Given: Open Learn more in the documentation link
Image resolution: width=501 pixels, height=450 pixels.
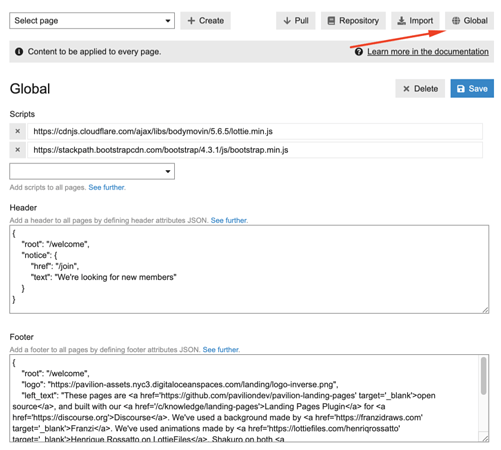Looking at the screenshot, I should click(x=428, y=52).
